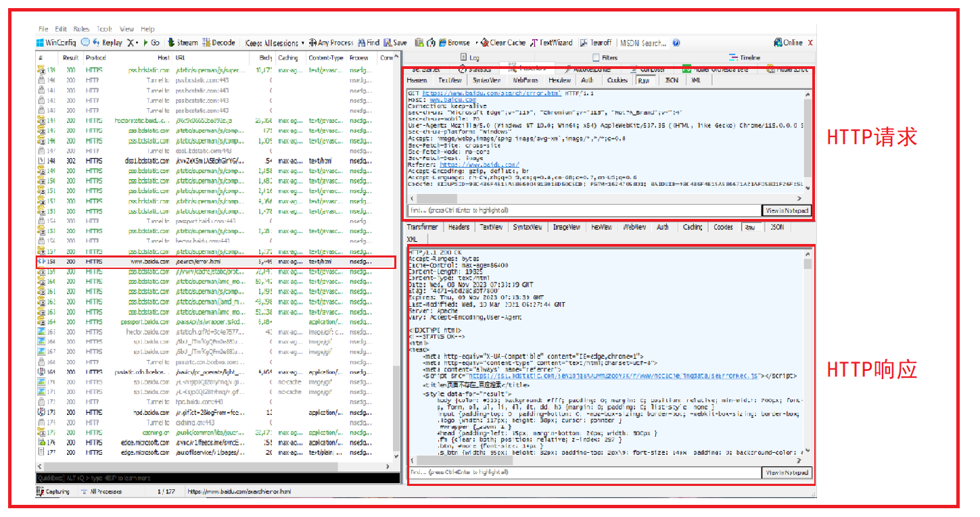Select the Any Process target icon
The height and width of the screenshot is (517, 980).
331,43
